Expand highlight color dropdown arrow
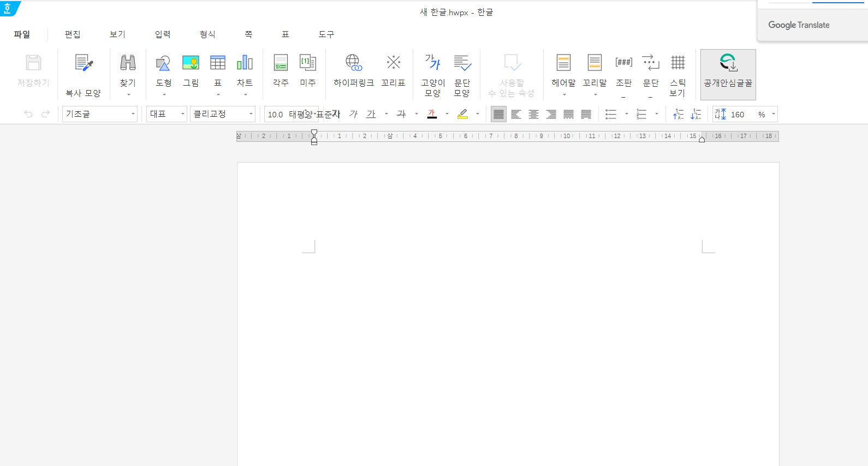This screenshot has width=868, height=466. tap(478, 114)
